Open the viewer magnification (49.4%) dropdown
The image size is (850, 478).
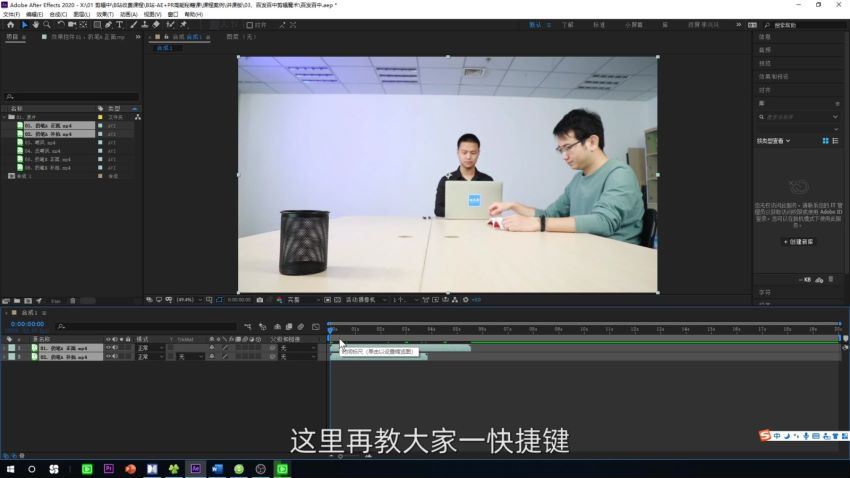click(186, 299)
